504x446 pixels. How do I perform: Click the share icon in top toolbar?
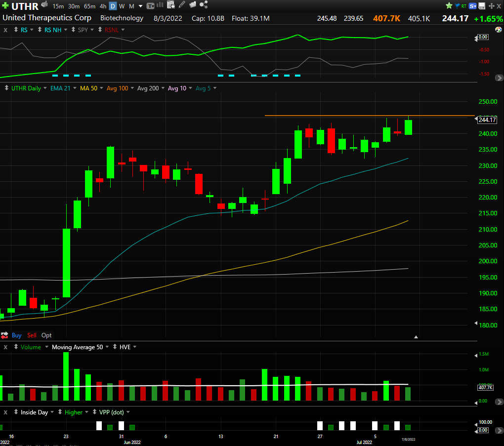tap(204, 4)
